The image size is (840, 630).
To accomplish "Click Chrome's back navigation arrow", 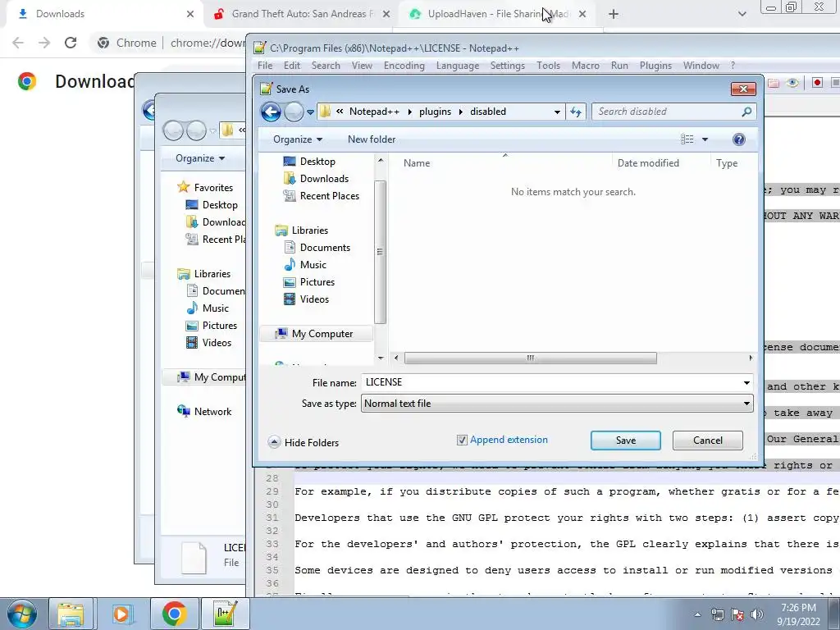I will coord(18,43).
